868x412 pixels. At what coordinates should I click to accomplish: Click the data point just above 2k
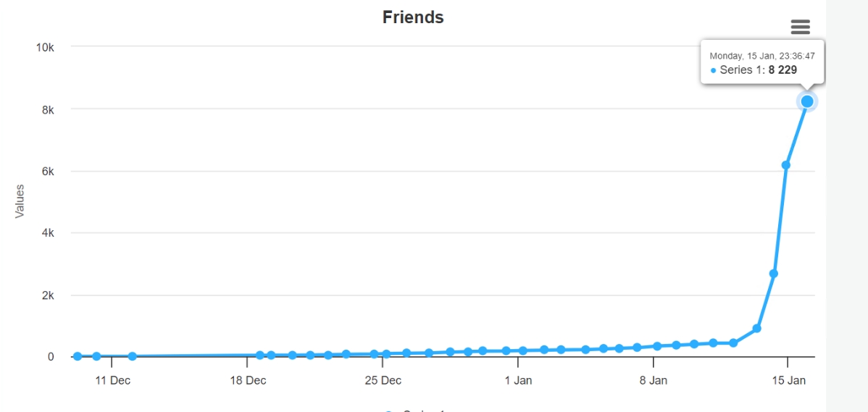pyautogui.click(x=774, y=274)
